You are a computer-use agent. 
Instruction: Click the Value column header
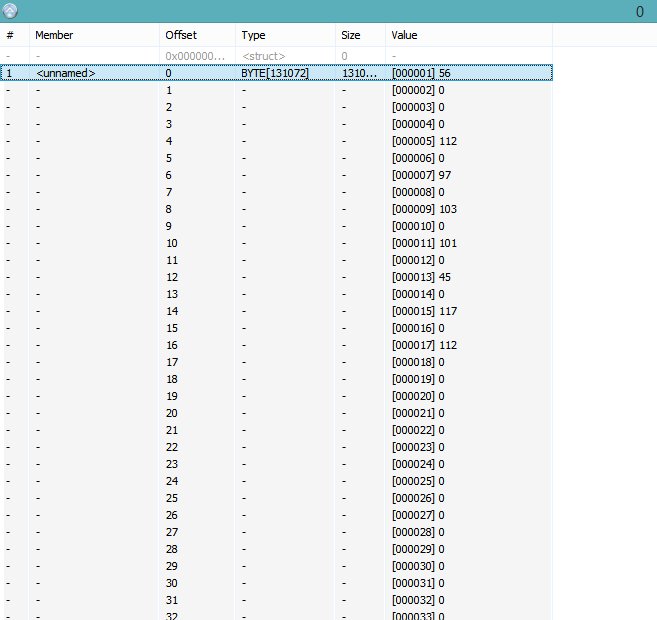(x=405, y=35)
